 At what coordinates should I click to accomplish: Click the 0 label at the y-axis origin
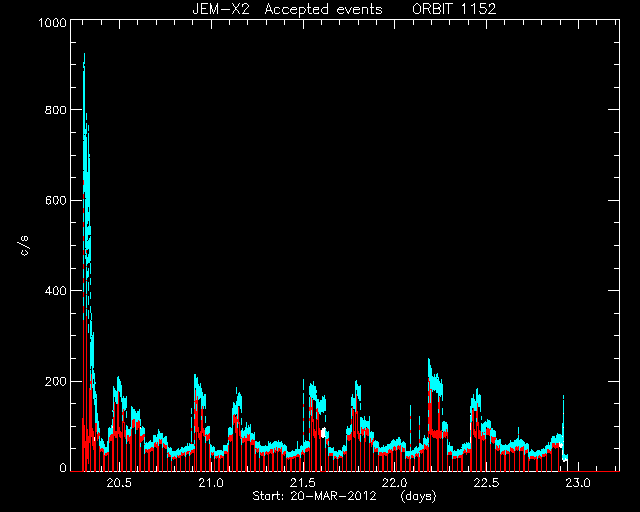(x=63, y=467)
